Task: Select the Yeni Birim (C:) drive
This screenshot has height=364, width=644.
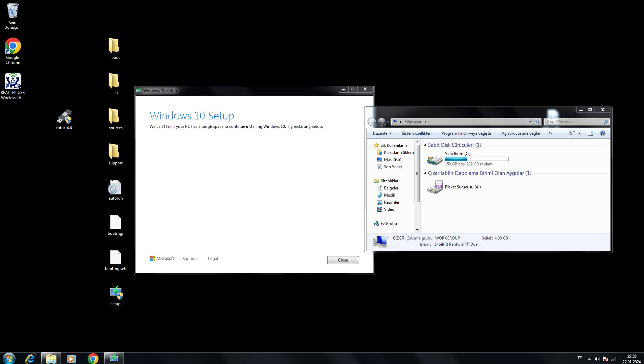Action: [468, 159]
